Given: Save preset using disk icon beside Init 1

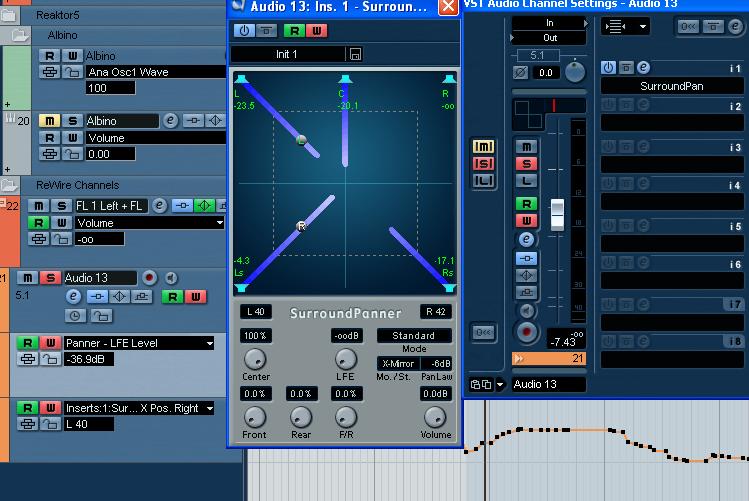Looking at the screenshot, I should point(355,54).
